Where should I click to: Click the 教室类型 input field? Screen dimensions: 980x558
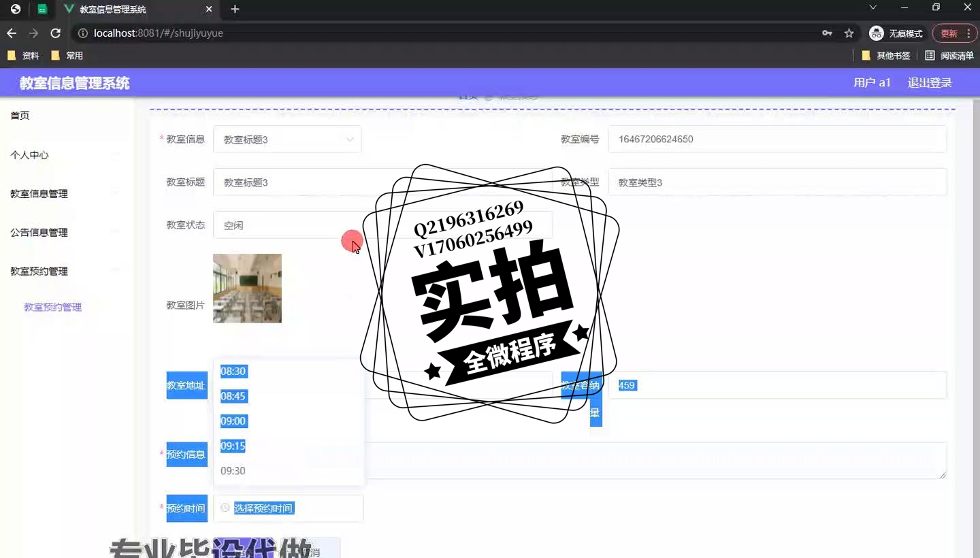pos(777,182)
